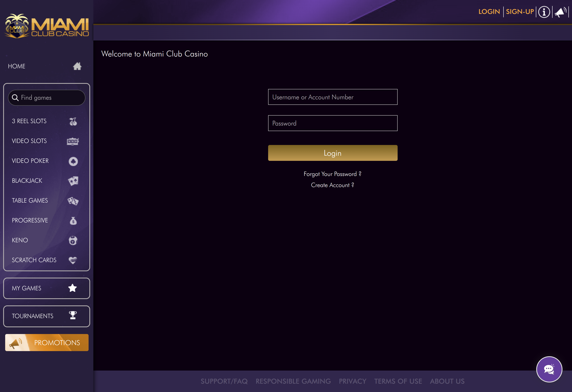
Task: Open the live chat bubble
Action: (549, 369)
